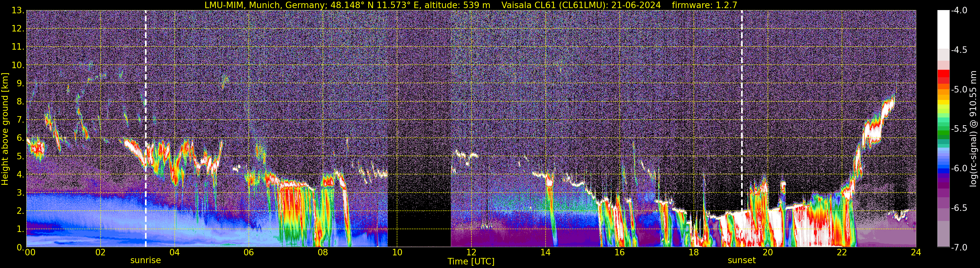Click the "13." height axis tick label

point(18,11)
